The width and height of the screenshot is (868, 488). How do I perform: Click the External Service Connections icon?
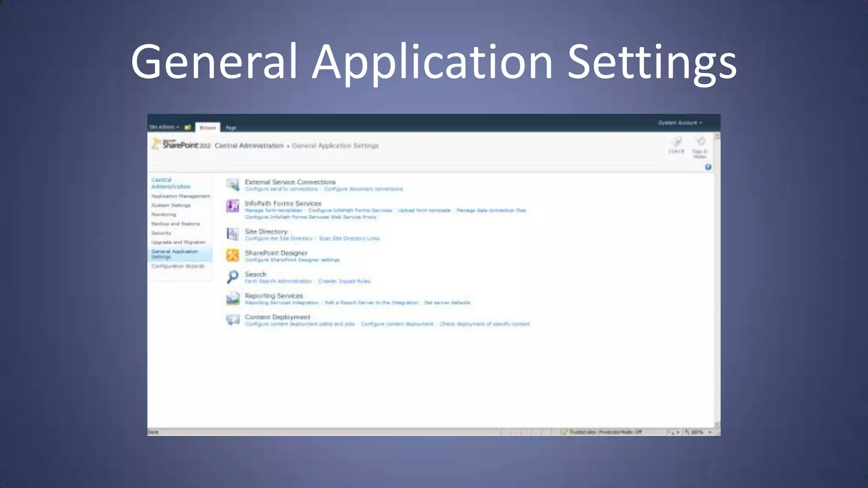[x=233, y=185]
